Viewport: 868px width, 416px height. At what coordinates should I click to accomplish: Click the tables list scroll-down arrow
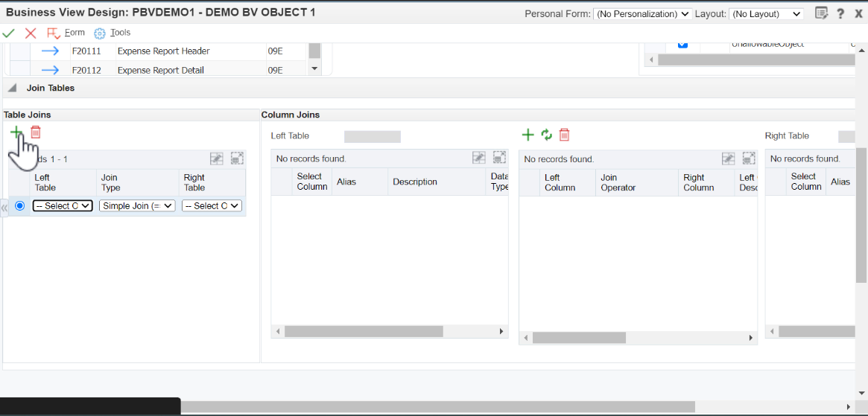click(x=314, y=68)
